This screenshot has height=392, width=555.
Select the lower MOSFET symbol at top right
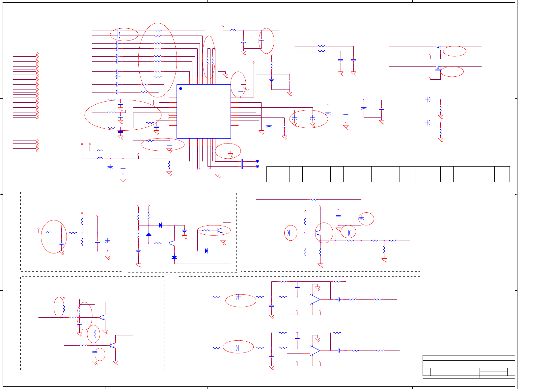point(438,68)
